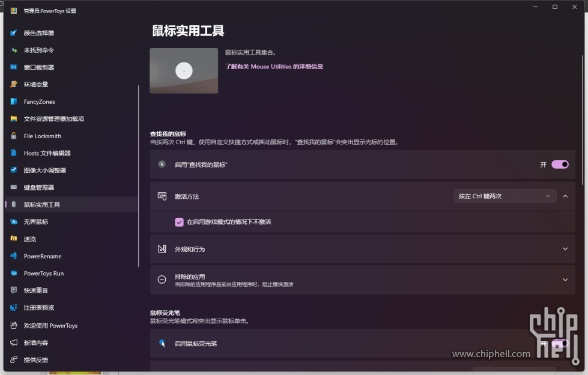This screenshot has height=375, width=588.
Task: Click the 启用鼠标荧光笔 label
Action: click(x=196, y=344)
